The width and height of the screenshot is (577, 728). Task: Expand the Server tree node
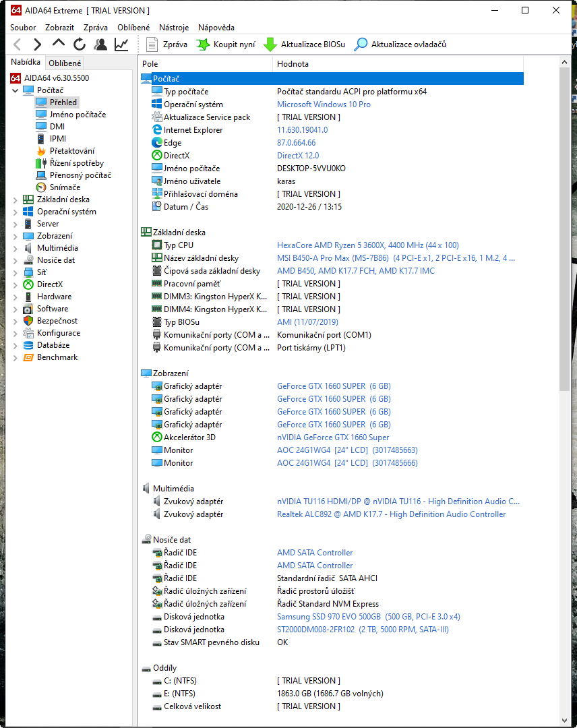click(x=15, y=224)
